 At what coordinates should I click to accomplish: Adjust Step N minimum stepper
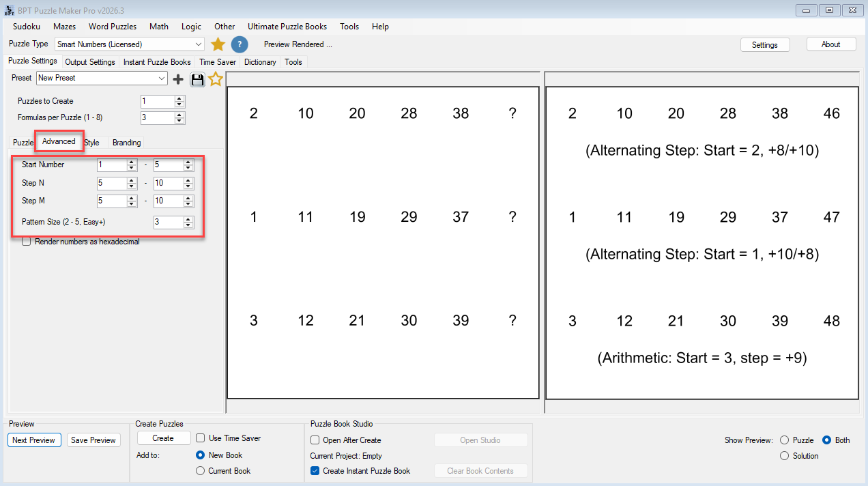[132, 183]
